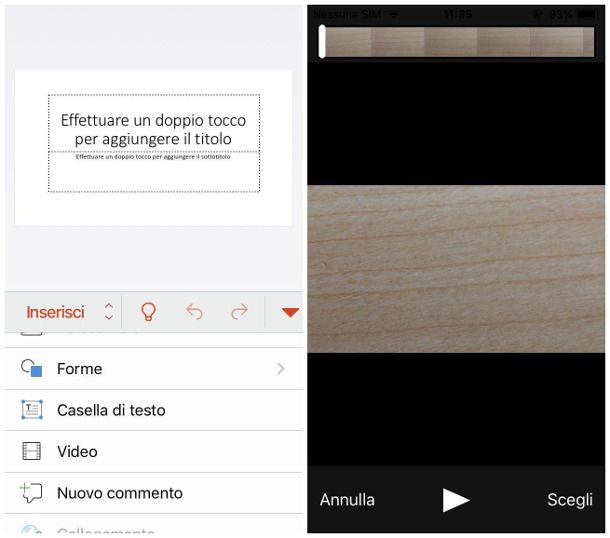Expand Forme submenu using the right chevron
610x538 pixels.
coord(281,369)
